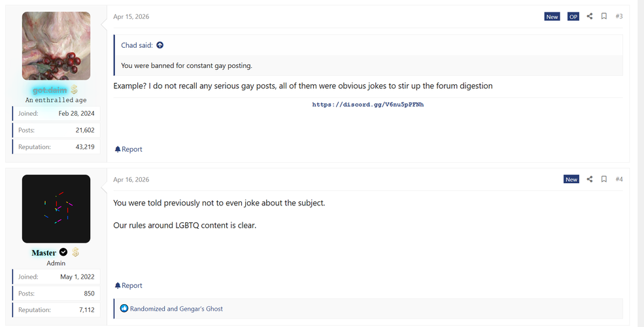644x327 pixels.
Task: Click verified checkmark badge beside Master
Action: (63, 252)
